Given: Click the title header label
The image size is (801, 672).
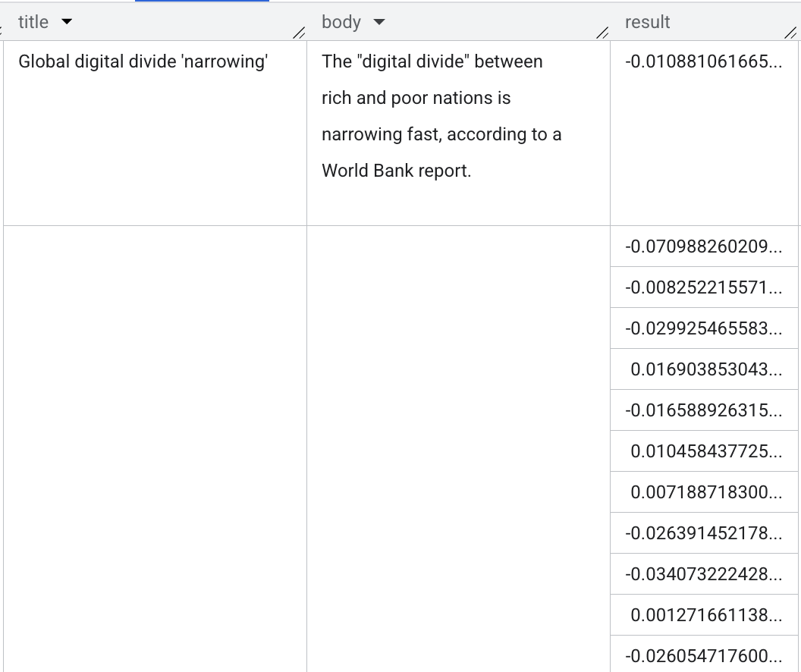Looking at the screenshot, I should [x=34, y=22].
